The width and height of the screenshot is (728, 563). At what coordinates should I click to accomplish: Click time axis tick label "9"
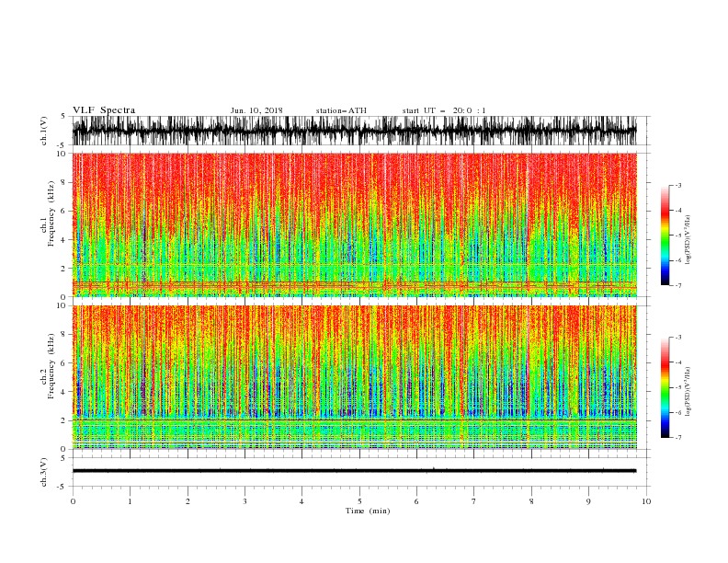click(x=588, y=501)
